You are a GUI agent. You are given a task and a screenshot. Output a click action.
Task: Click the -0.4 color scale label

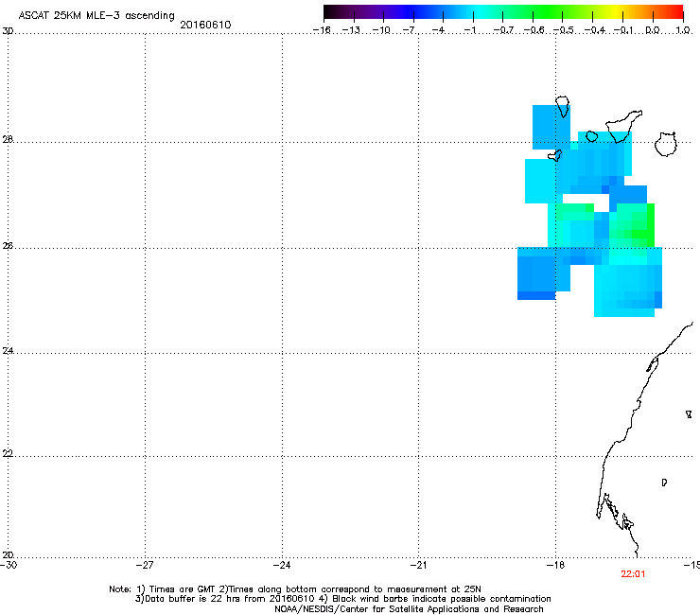coord(595,30)
